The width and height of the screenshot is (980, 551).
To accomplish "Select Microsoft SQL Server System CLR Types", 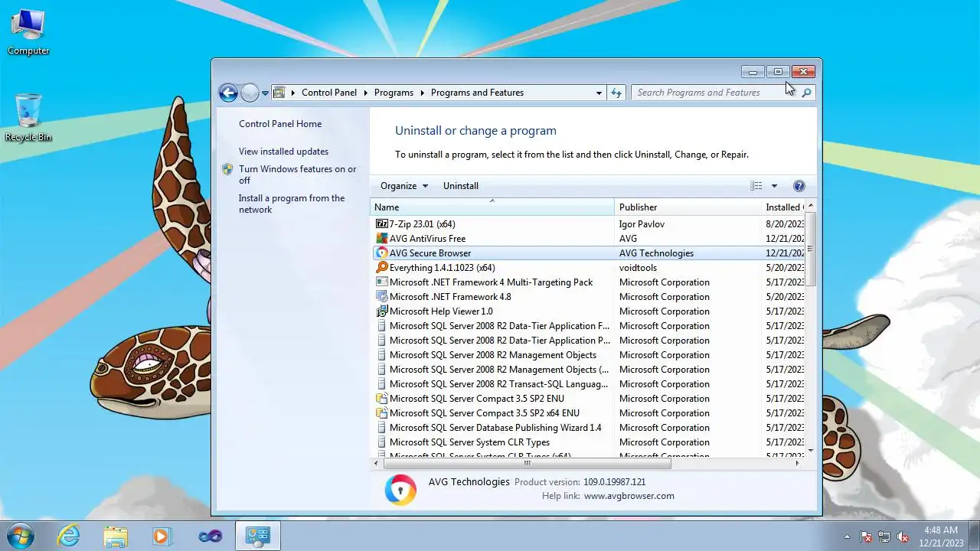I will (469, 442).
